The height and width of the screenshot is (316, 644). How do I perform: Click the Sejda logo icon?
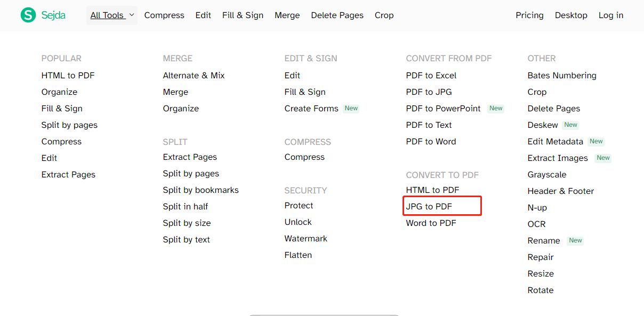[28, 15]
